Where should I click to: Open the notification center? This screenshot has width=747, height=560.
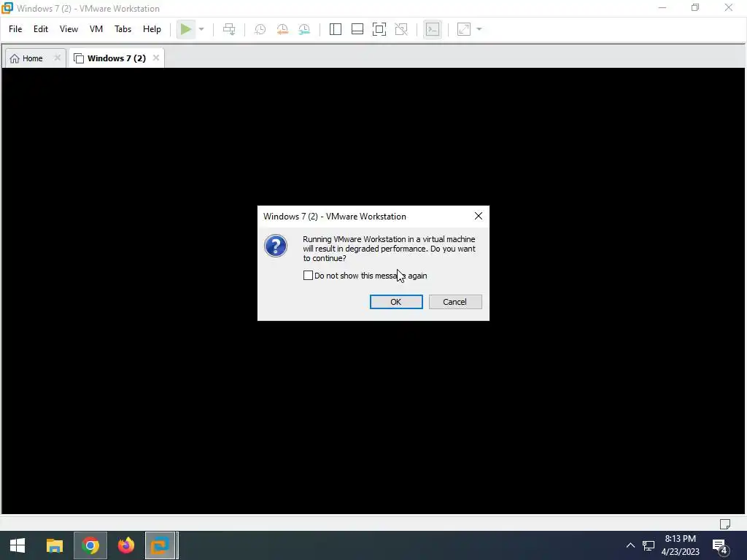pyautogui.click(x=721, y=546)
